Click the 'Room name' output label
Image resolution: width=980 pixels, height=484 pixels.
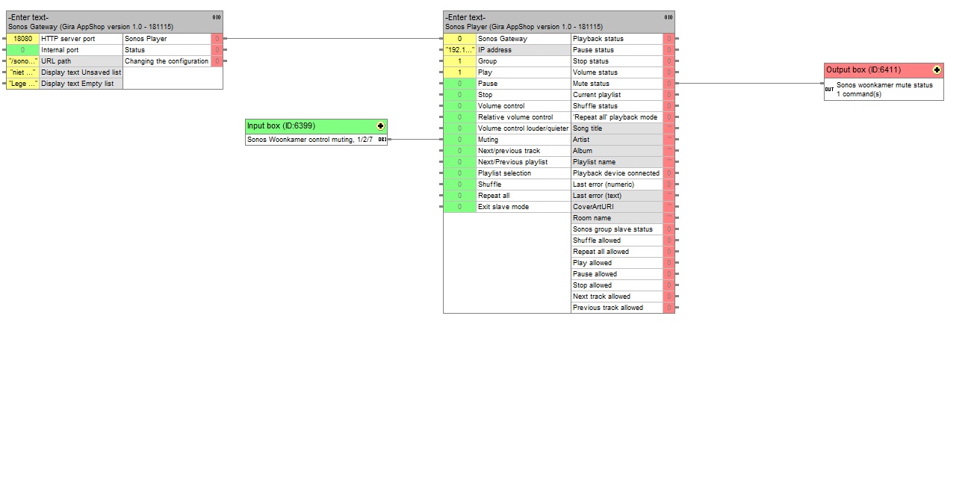pyautogui.click(x=592, y=218)
